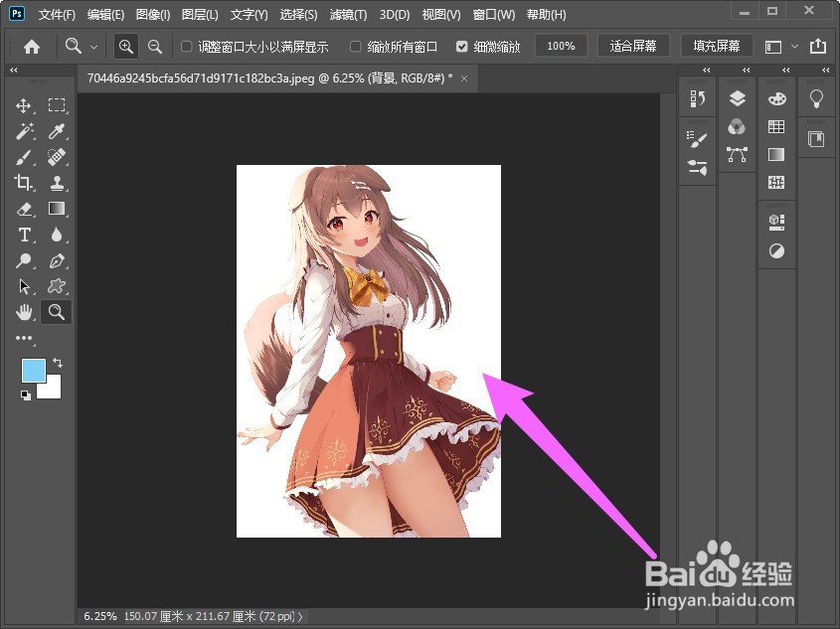Select the Path Selection tool
The image size is (840, 629).
[x=24, y=286]
